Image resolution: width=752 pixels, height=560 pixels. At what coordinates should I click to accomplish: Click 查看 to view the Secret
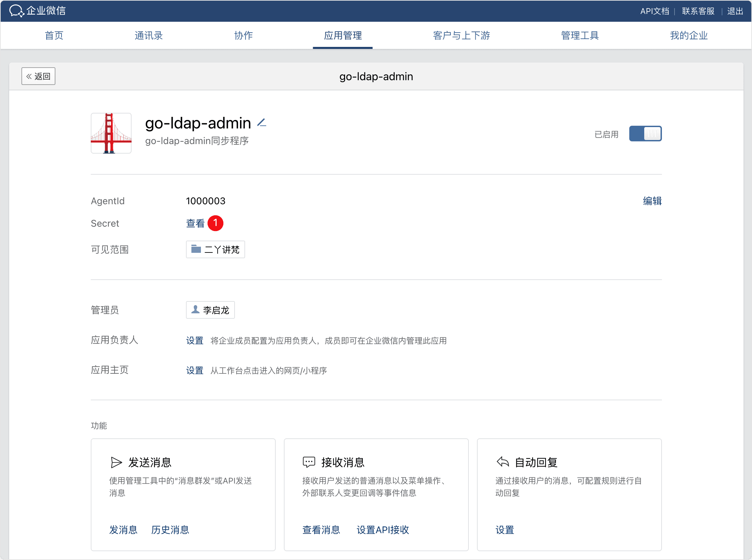pyautogui.click(x=195, y=223)
